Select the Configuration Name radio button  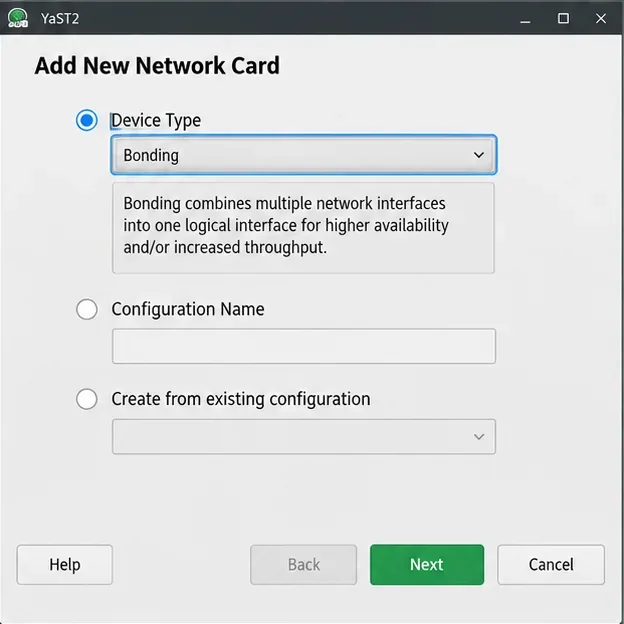coord(87,309)
